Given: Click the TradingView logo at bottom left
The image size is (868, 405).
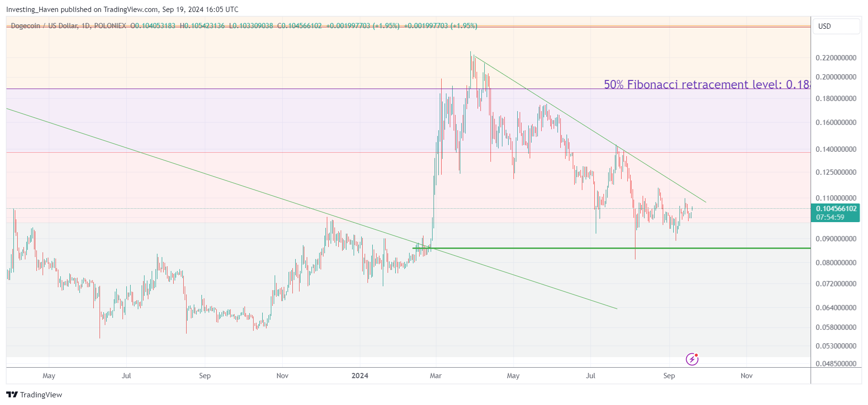Looking at the screenshot, I should point(34,394).
